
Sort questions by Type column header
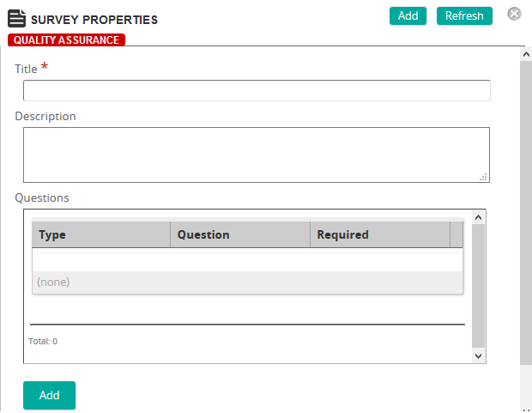click(100, 234)
